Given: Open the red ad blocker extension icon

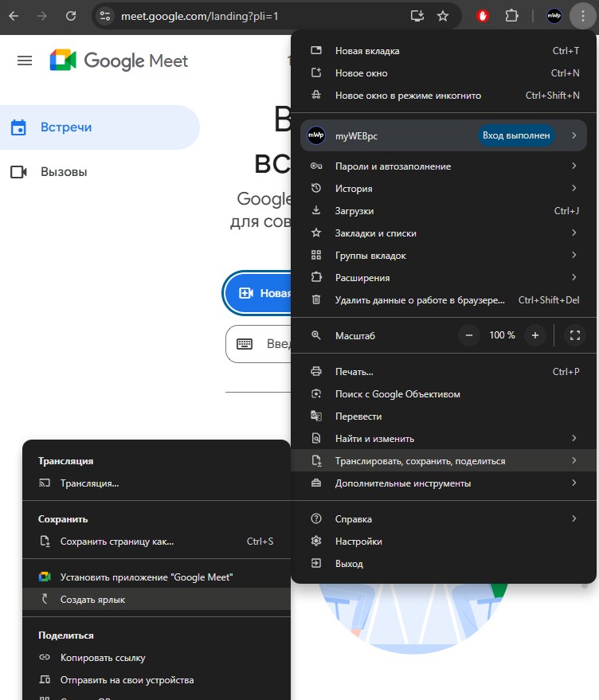Looking at the screenshot, I should pos(483,16).
